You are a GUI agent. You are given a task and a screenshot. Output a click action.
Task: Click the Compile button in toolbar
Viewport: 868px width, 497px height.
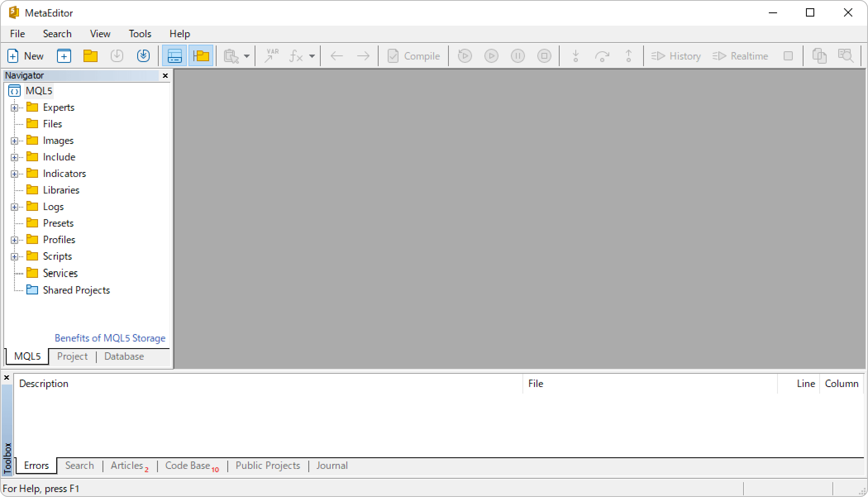pos(414,56)
